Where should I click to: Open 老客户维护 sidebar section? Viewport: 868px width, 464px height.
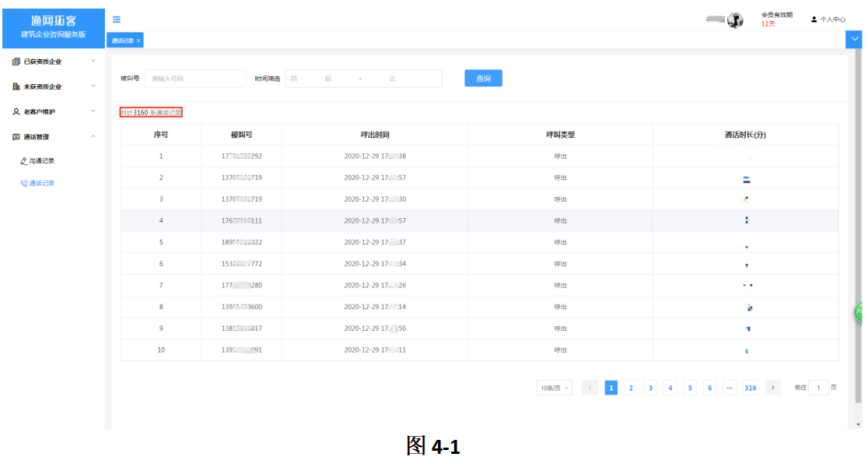(x=40, y=111)
